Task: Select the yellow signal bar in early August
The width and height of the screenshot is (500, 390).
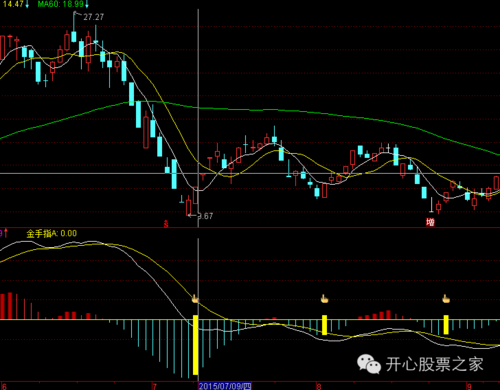Action: pos(324,325)
